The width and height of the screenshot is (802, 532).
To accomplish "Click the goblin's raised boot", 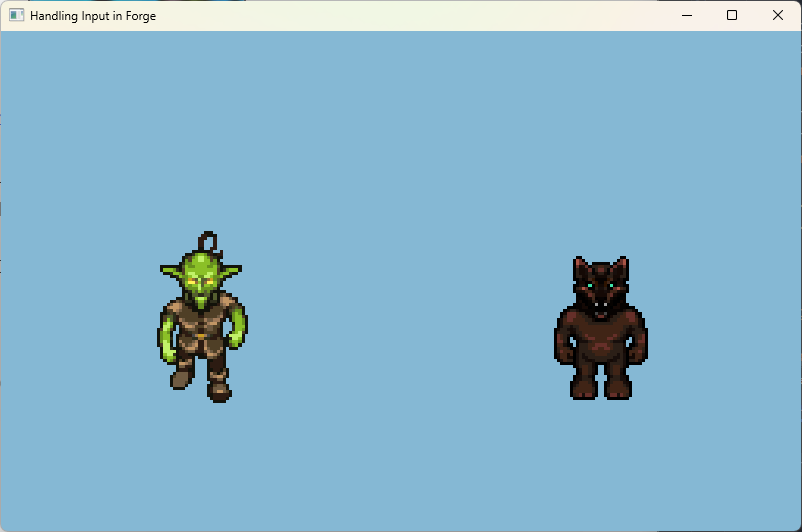I will [x=181, y=378].
